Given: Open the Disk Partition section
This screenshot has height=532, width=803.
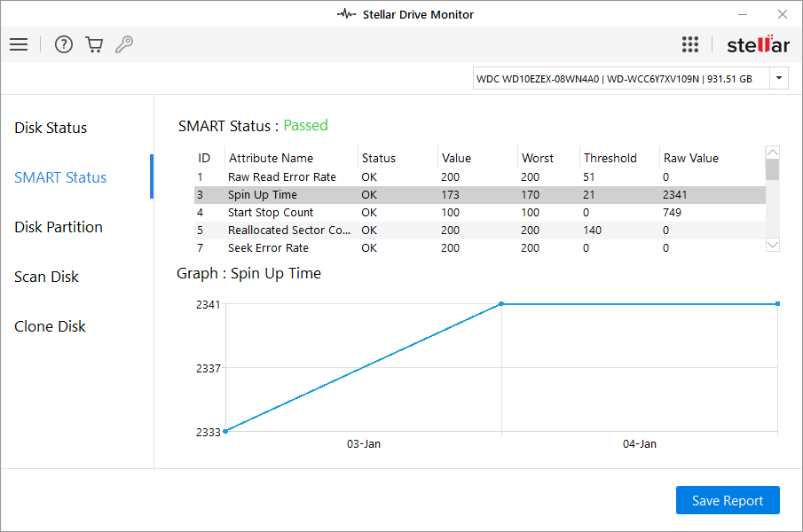Looking at the screenshot, I should click(59, 227).
